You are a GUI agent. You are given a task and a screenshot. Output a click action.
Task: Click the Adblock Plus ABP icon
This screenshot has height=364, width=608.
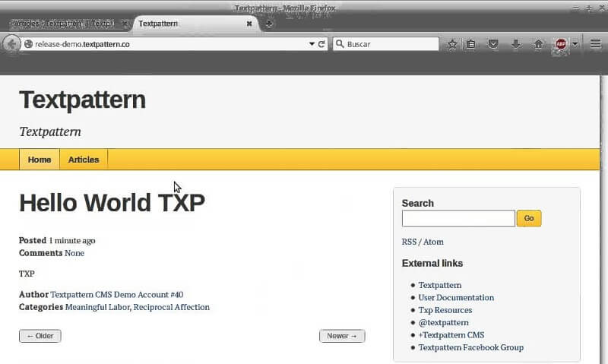pyautogui.click(x=561, y=44)
